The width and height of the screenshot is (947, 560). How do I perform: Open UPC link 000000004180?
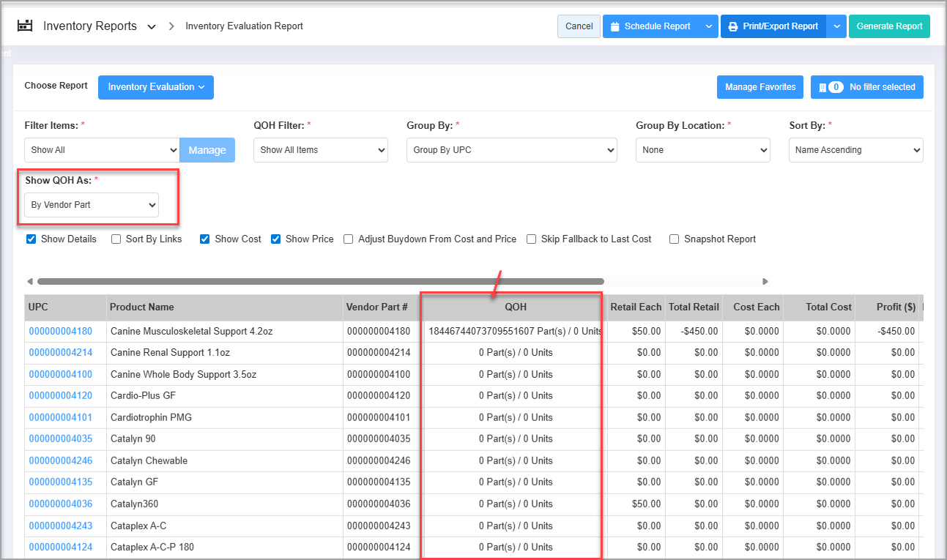pos(61,331)
